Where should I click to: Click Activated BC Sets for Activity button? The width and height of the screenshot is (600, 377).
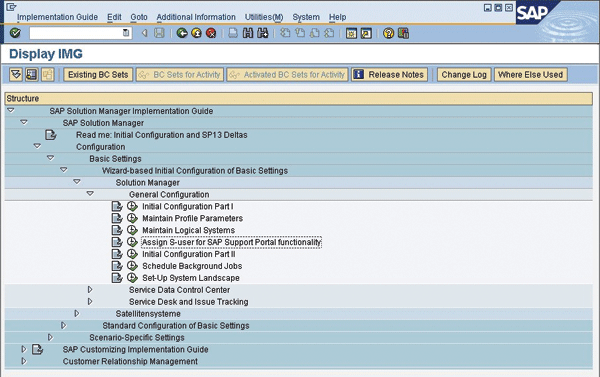[287, 75]
